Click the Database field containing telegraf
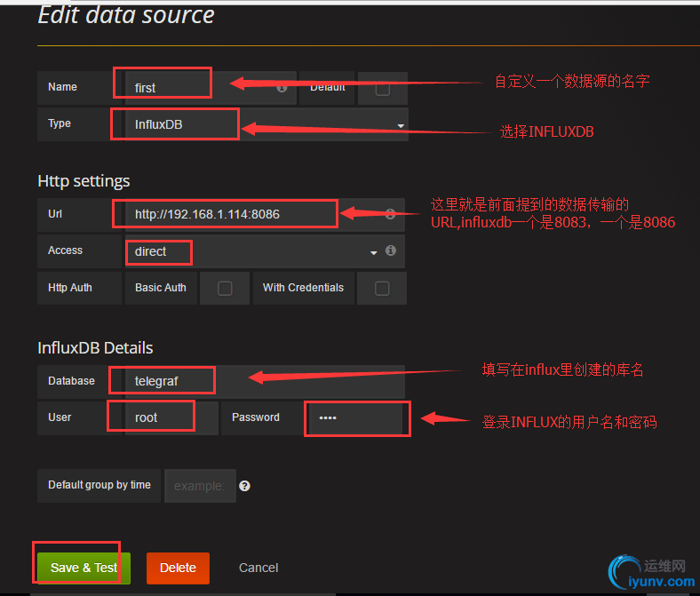This screenshot has width=700, height=596. coord(265,381)
